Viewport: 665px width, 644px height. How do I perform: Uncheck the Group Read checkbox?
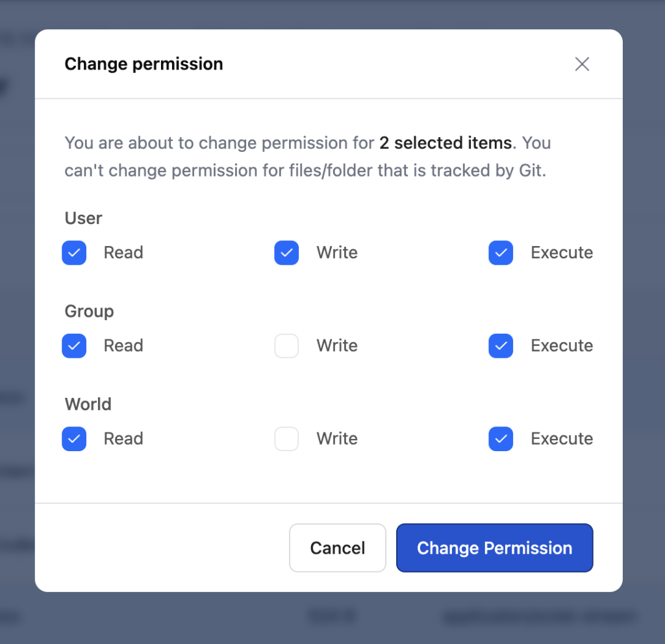coord(74,346)
